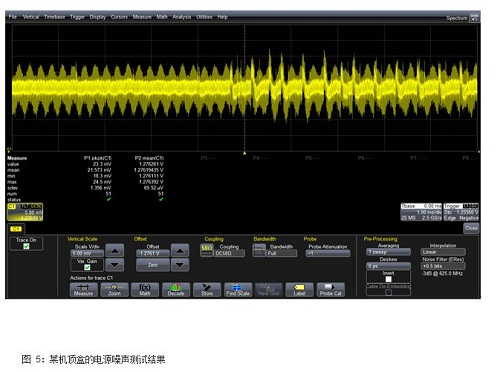Viewport: 500px width, 372px height.
Task: Increase the vertical scale with up arrow
Action: click(115, 250)
